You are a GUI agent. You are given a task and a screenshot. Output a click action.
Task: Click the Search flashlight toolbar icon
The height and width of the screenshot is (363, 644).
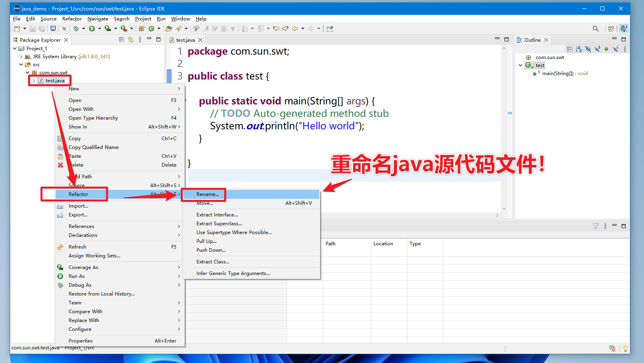(178, 29)
